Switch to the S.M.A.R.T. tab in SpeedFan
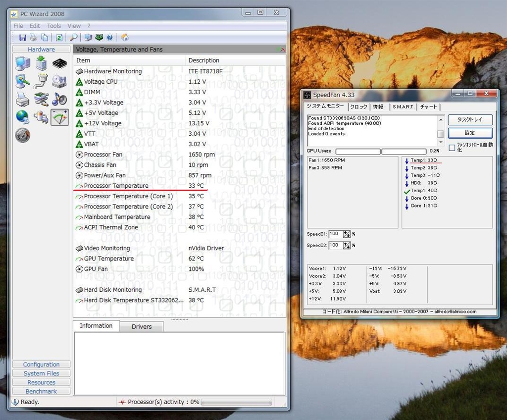507x420 pixels. point(404,106)
